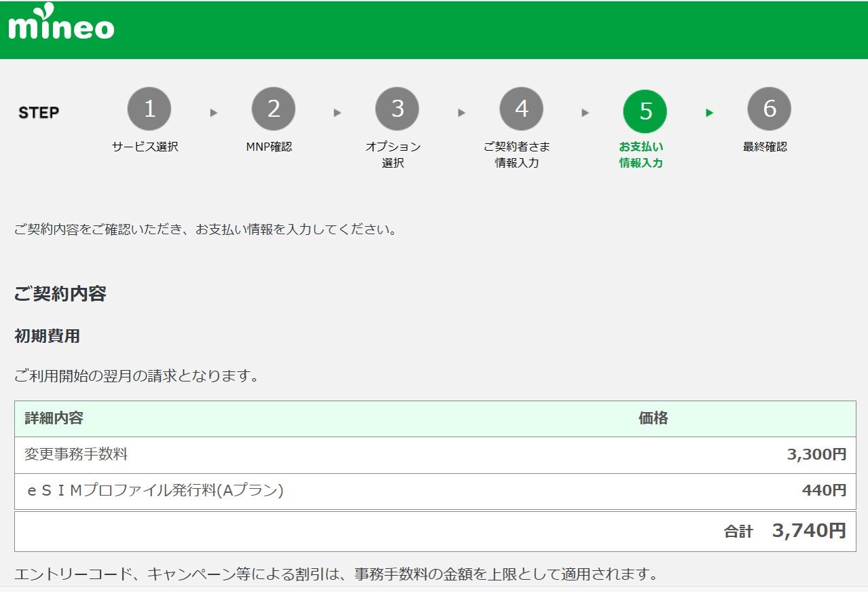Click the 詳細内容 table column header
The height and width of the screenshot is (592, 868).
coord(54,418)
